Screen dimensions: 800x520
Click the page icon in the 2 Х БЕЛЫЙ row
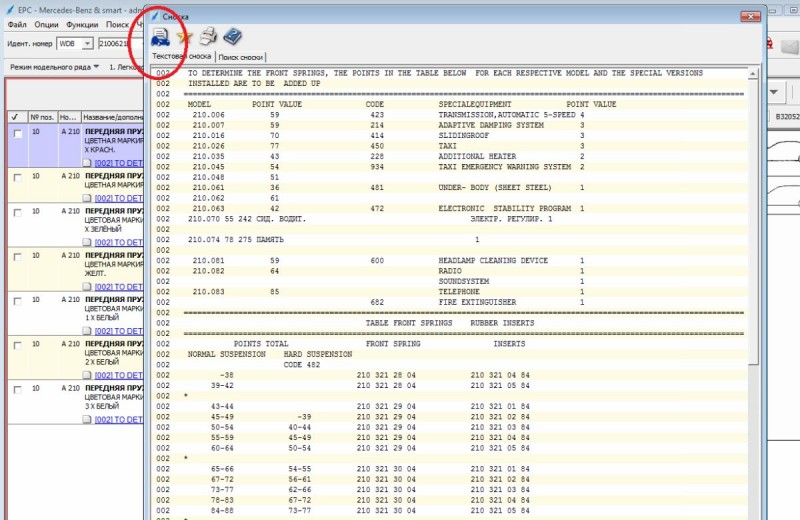(x=87, y=375)
